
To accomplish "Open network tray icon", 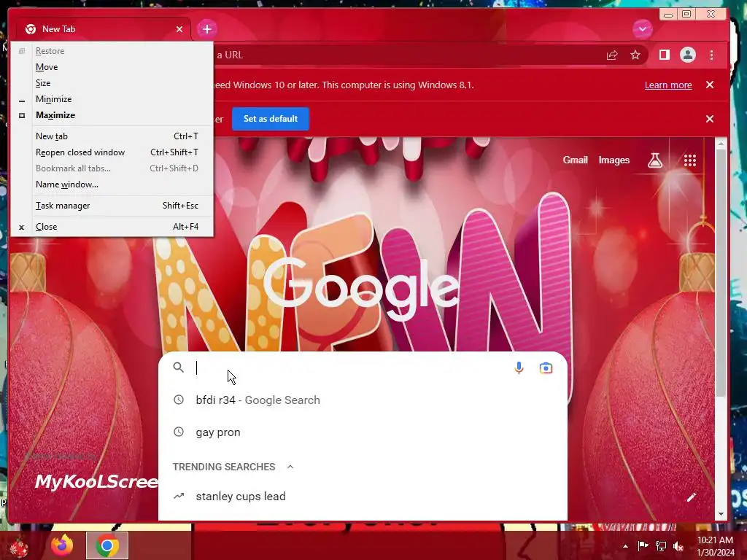I will pos(660,545).
